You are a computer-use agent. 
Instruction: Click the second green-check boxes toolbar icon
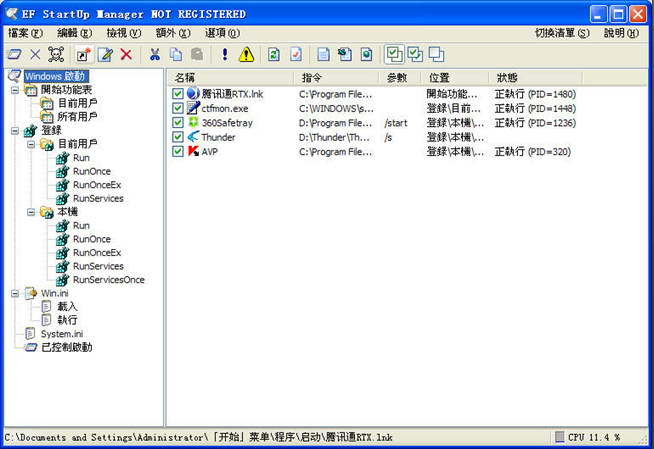click(415, 55)
